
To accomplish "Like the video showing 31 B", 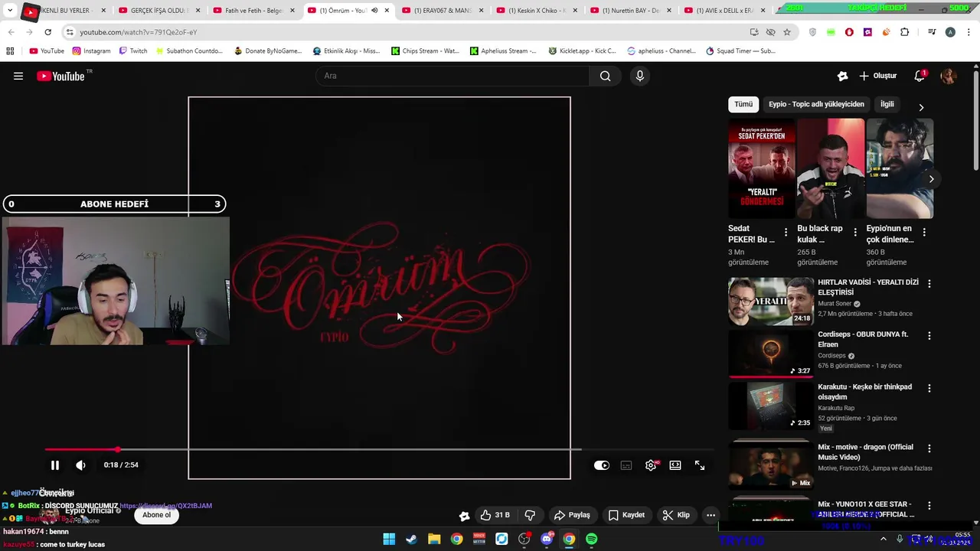I will pos(495,515).
